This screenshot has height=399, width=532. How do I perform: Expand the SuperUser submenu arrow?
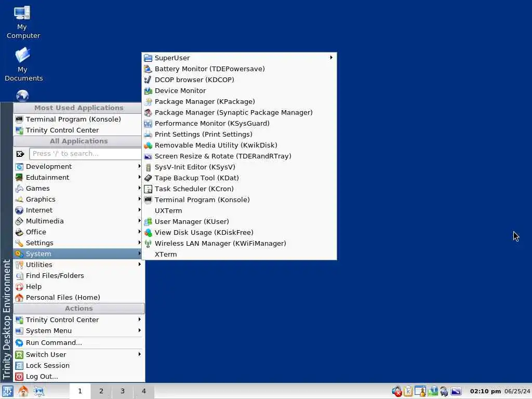point(331,58)
